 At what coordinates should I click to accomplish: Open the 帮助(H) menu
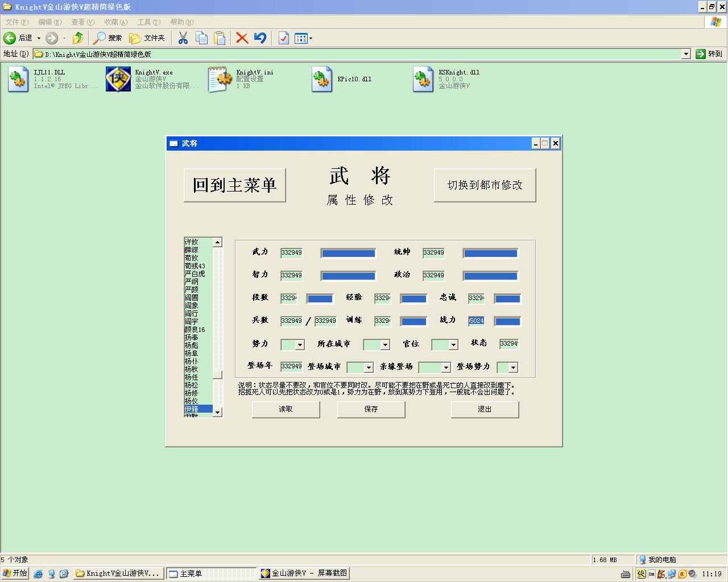181,22
